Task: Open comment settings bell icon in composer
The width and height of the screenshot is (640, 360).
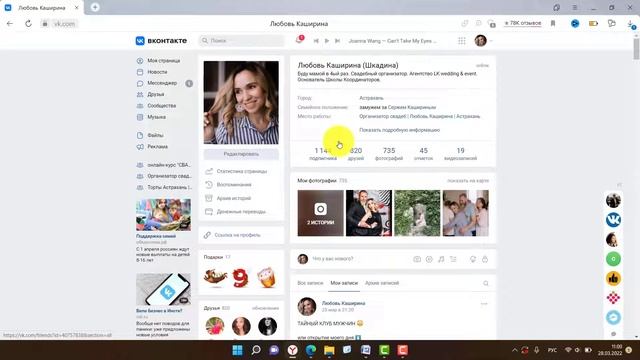Action: click(x=473, y=259)
